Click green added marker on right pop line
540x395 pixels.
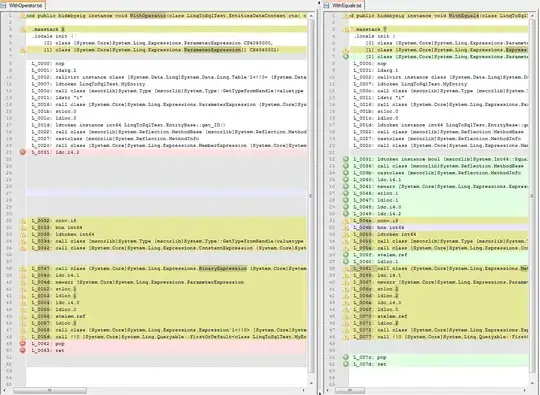pos(346,357)
